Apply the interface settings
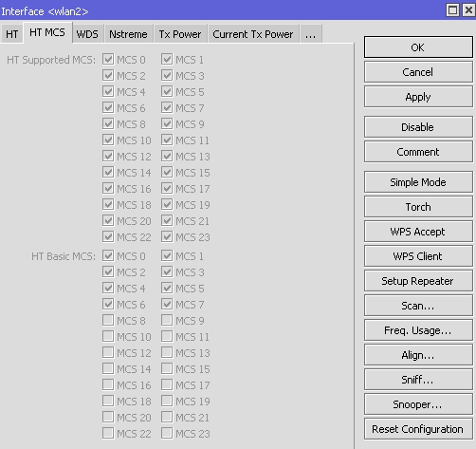The height and width of the screenshot is (449, 476). tap(418, 97)
